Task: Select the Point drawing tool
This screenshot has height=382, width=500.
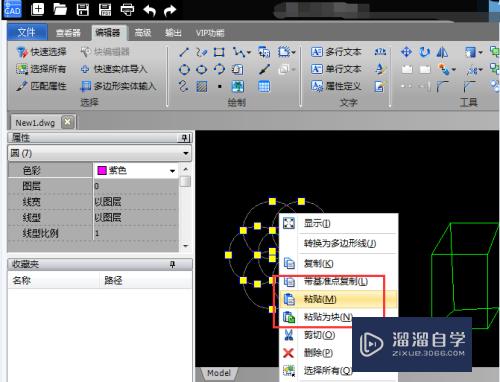Action: [x=219, y=86]
